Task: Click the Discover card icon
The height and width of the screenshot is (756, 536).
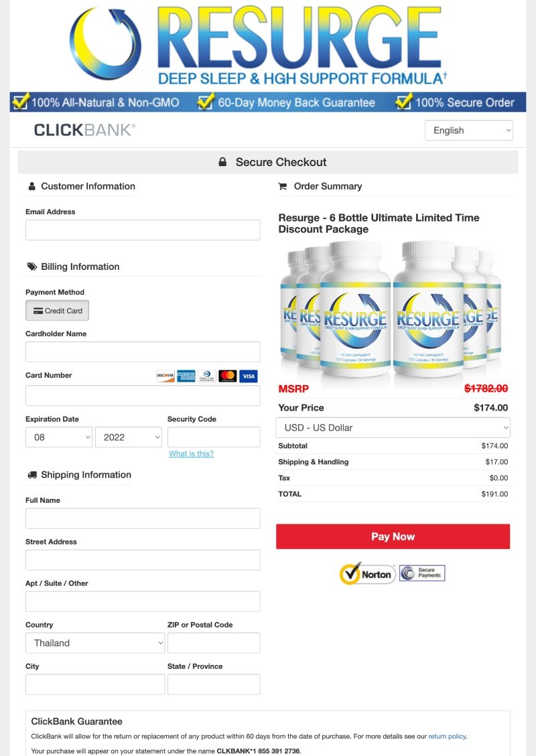Action: coord(164,376)
